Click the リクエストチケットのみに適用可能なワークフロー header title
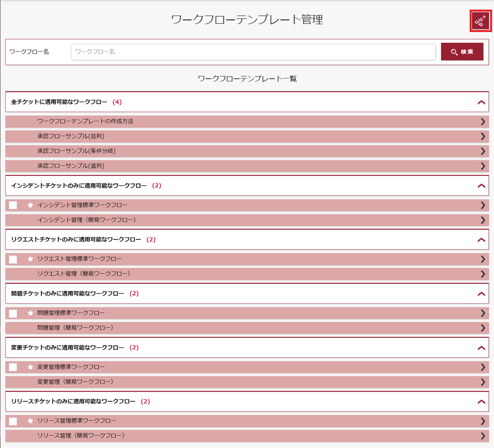Viewport: 494px width, 448px height. pyautogui.click(x=76, y=239)
